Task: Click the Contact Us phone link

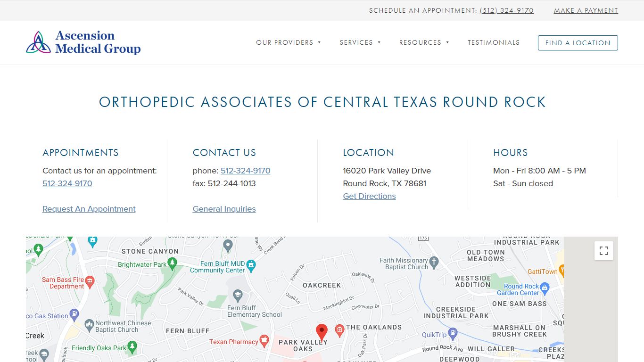Action: tap(246, 171)
